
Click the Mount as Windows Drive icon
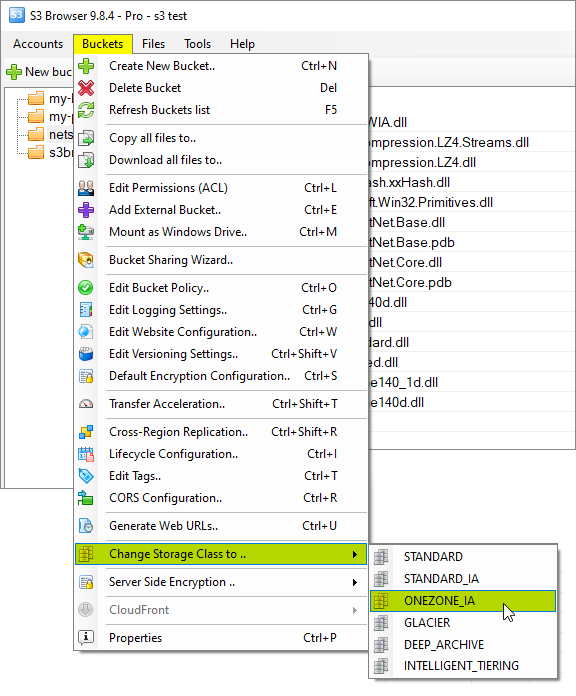click(x=86, y=232)
